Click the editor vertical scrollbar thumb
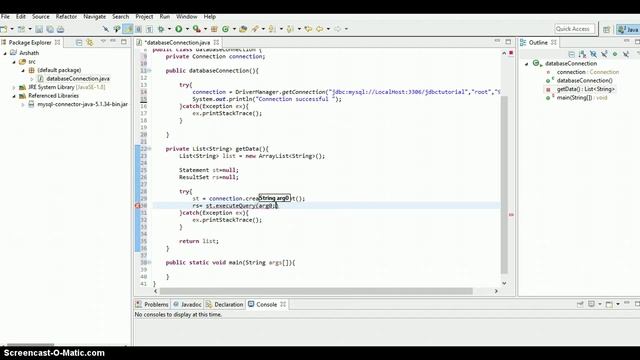The height and width of the screenshot is (360, 640). coord(504,184)
